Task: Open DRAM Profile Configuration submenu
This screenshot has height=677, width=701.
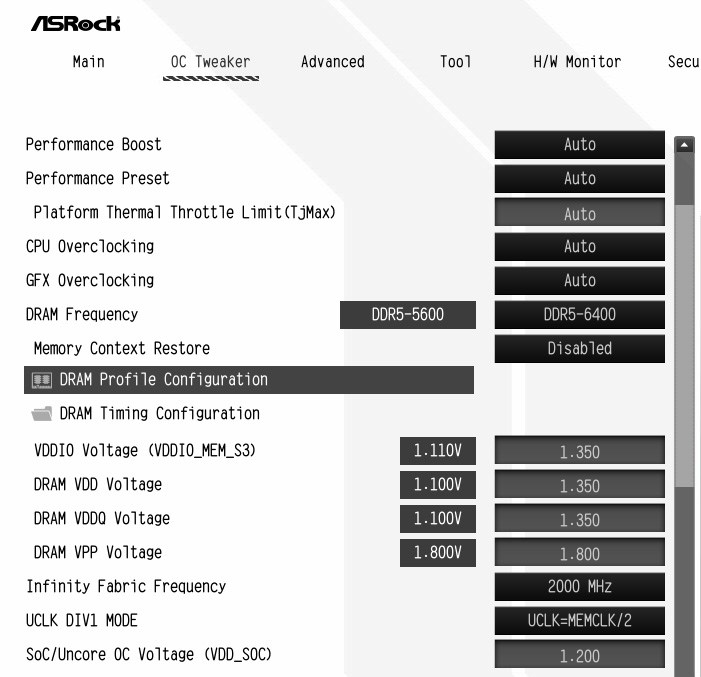Action: pos(249,380)
